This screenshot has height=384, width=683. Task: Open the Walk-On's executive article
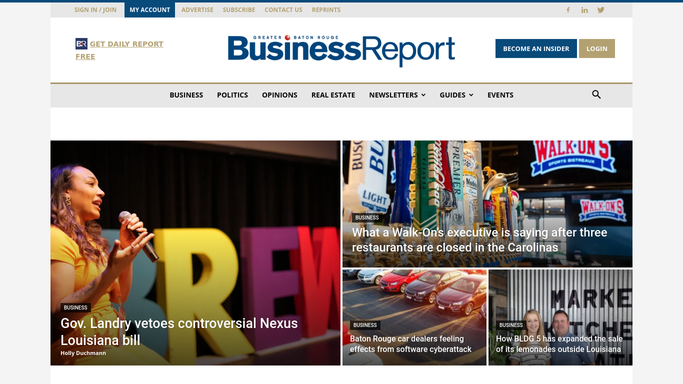pyautogui.click(x=479, y=240)
